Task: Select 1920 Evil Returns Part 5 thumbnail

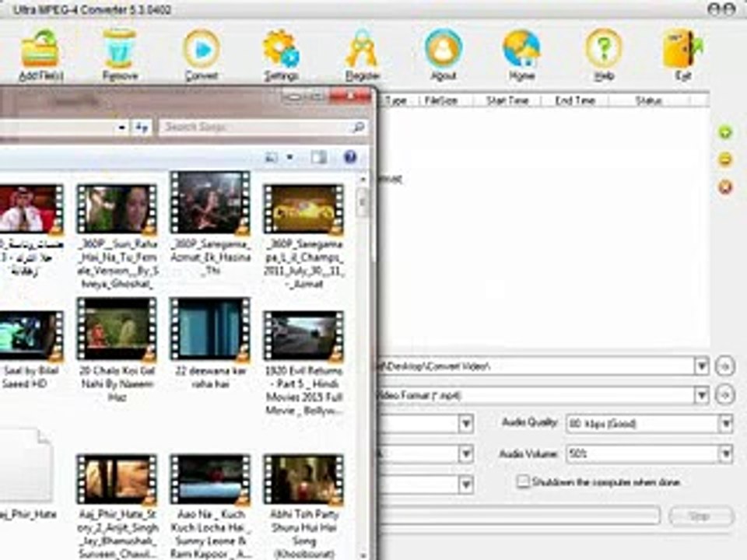Action: [303, 336]
